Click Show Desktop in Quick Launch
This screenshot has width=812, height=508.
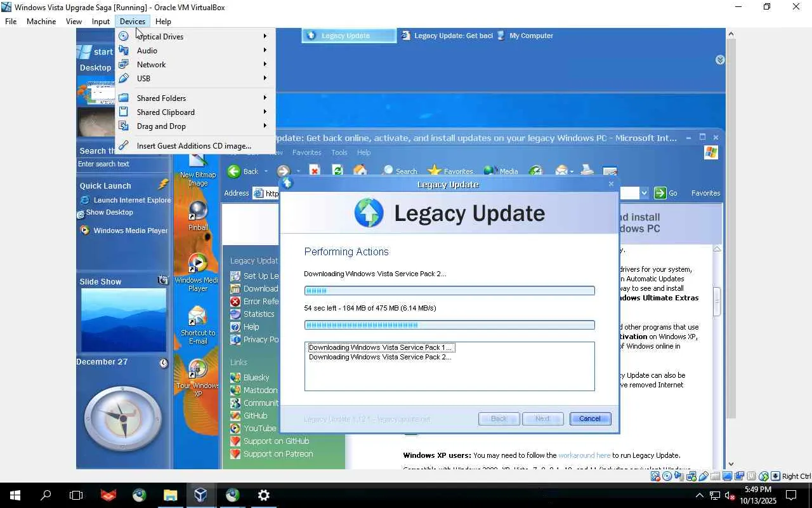[x=105, y=213]
